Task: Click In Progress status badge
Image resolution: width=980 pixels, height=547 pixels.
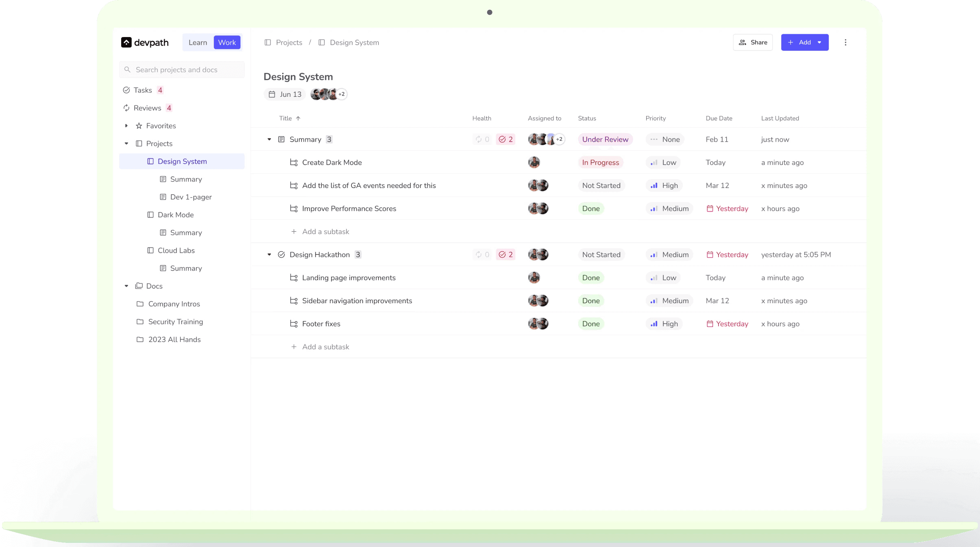Action: click(600, 162)
